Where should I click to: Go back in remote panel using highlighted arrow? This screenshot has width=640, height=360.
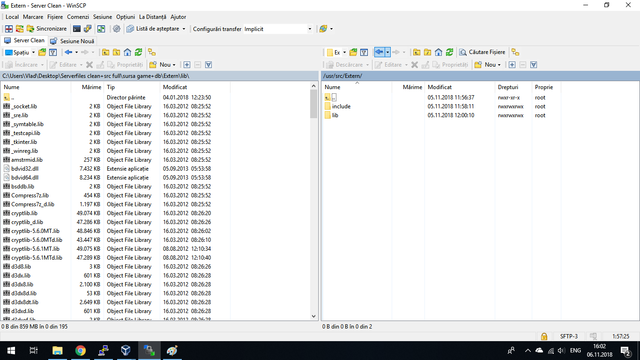pos(379,52)
